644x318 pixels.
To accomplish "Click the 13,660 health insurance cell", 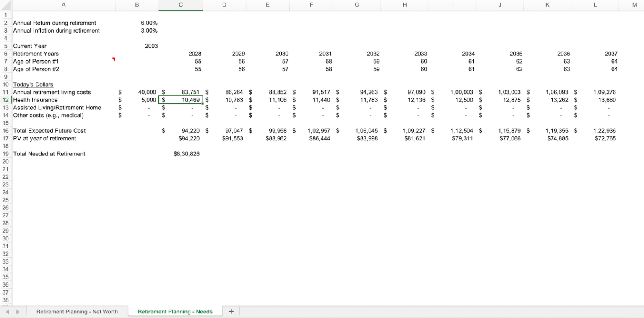I will (596, 100).
